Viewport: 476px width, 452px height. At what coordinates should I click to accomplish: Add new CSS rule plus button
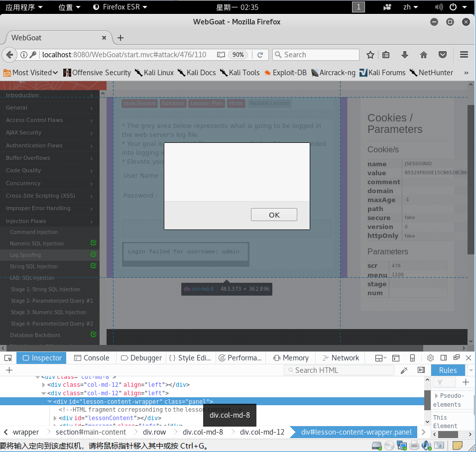(x=466, y=382)
